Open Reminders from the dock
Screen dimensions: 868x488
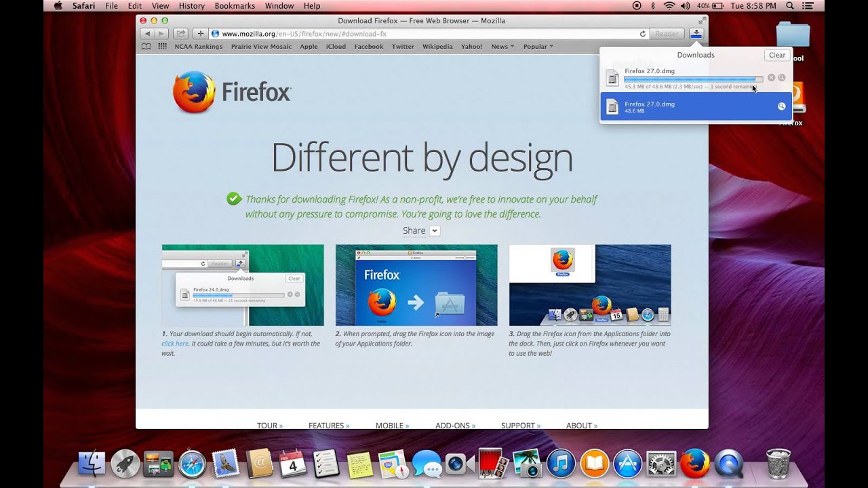click(326, 464)
